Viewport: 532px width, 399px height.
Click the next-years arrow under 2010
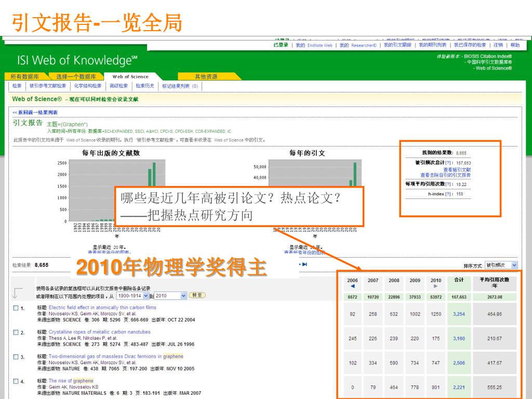point(436,286)
